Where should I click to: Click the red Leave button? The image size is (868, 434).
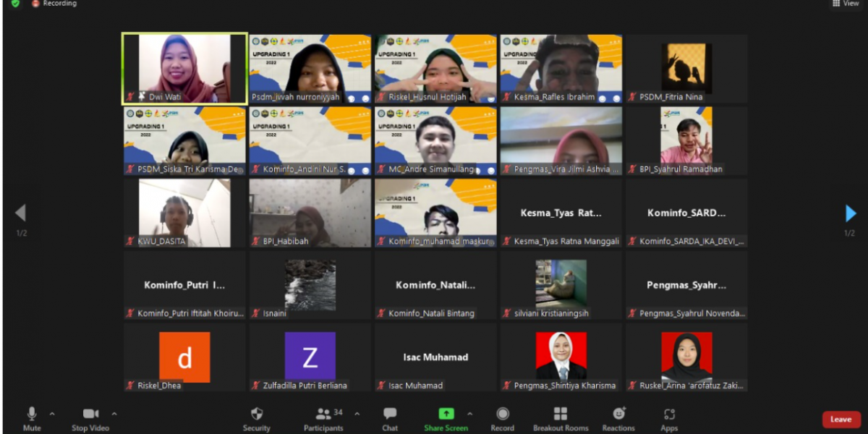coord(841,420)
